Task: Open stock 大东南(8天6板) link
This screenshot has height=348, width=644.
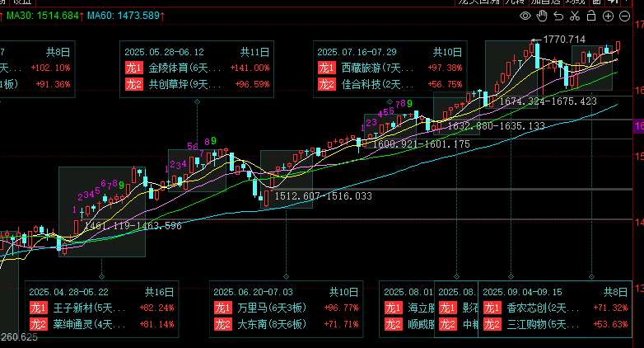Action: coord(272,324)
